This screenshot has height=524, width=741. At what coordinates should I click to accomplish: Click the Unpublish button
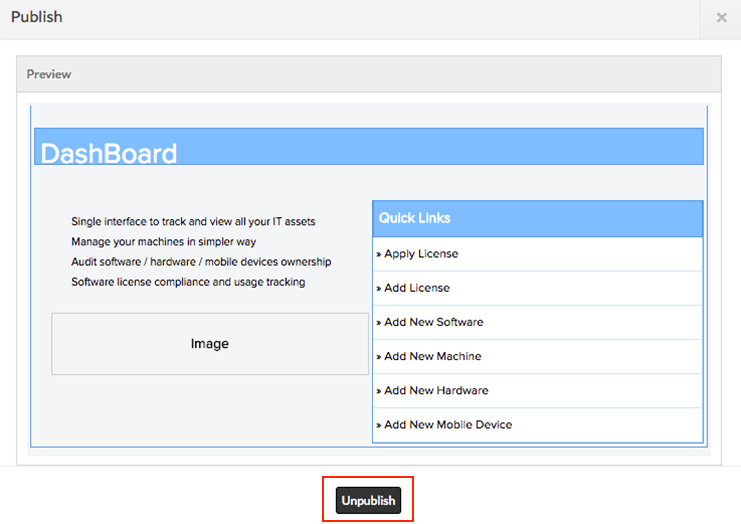pyautogui.click(x=368, y=501)
